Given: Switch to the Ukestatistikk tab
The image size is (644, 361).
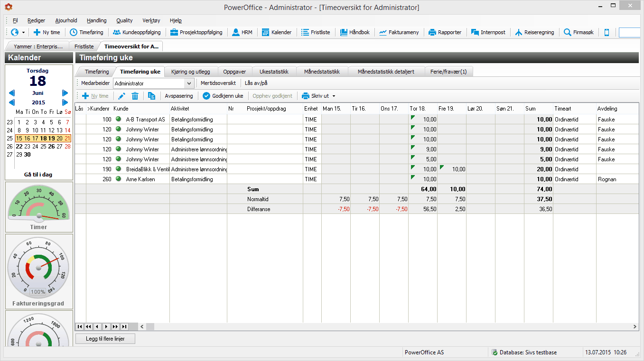Looking at the screenshot, I should pyautogui.click(x=274, y=72).
